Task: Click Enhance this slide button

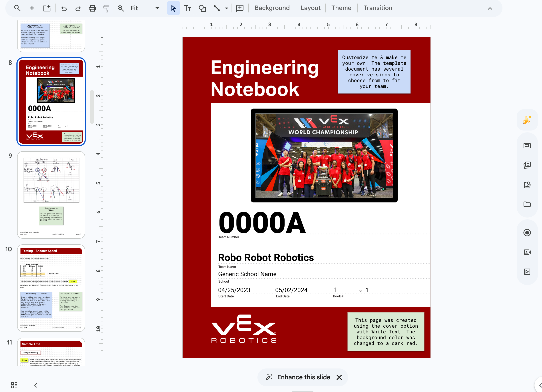Action: (x=298, y=377)
